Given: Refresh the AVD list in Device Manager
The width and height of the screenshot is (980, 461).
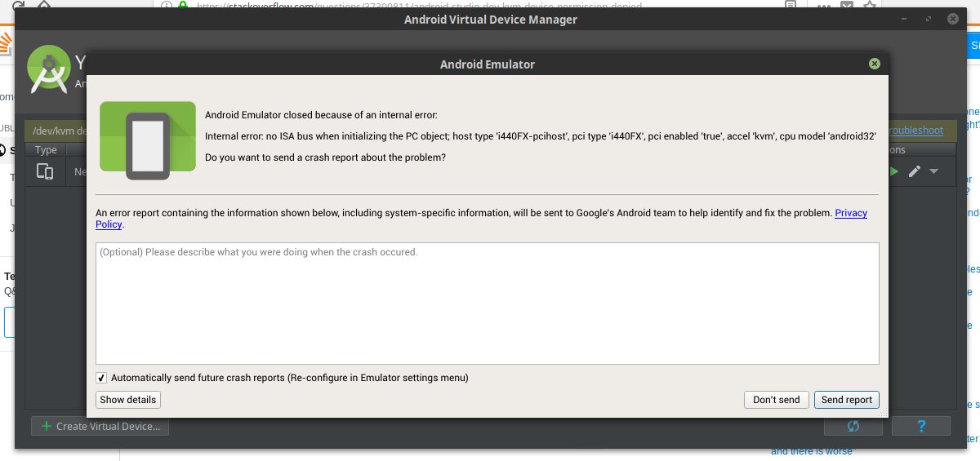Looking at the screenshot, I should click(x=853, y=426).
